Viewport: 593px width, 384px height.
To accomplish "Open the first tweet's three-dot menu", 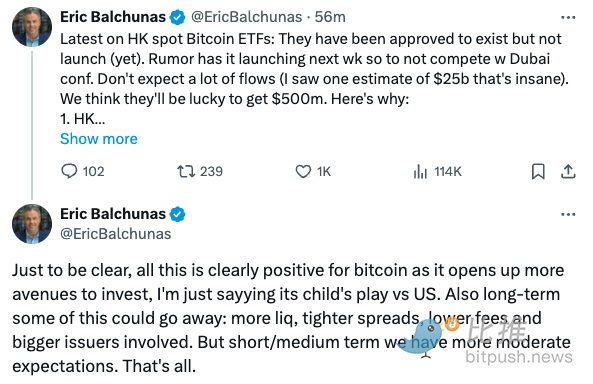I will pos(568,17).
